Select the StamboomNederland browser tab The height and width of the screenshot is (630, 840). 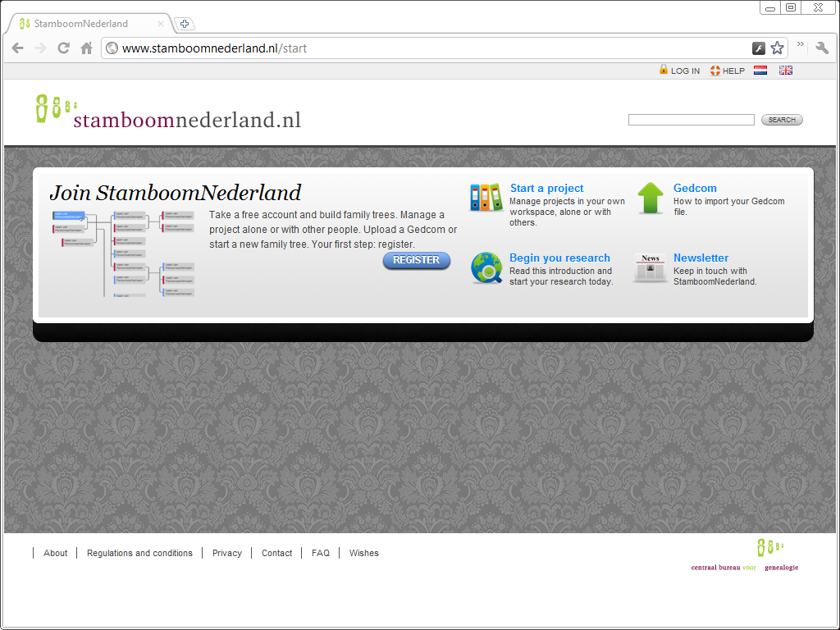point(90,24)
